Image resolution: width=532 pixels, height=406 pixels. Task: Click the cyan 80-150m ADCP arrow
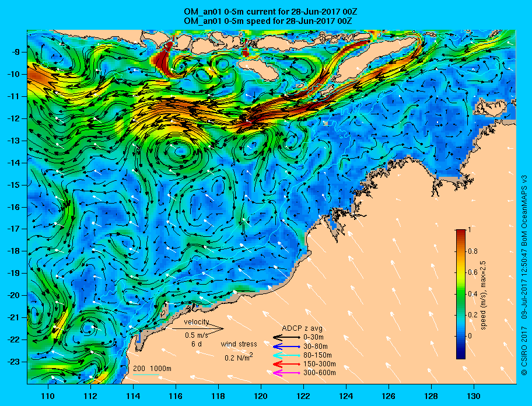tap(286, 355)
